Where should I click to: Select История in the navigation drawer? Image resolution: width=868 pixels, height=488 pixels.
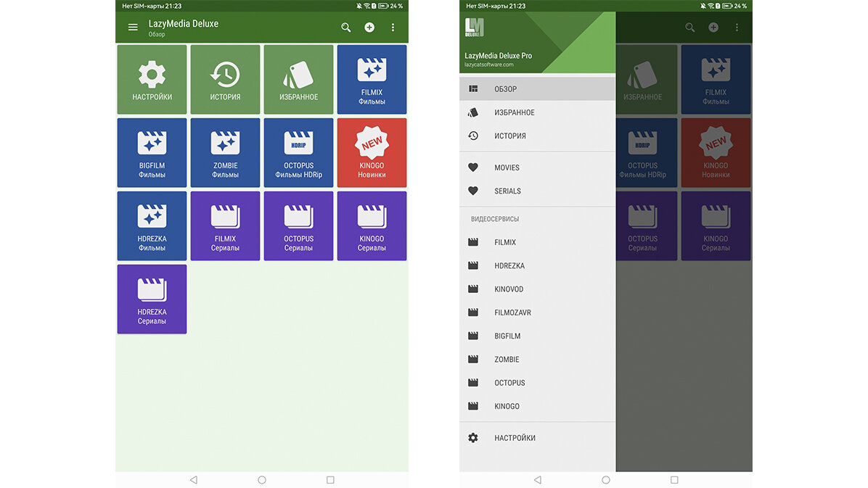(x=537, y=136)
